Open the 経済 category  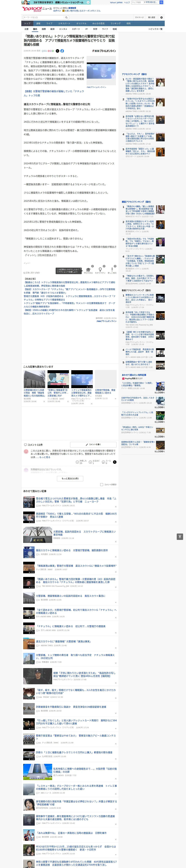[52, 29]
